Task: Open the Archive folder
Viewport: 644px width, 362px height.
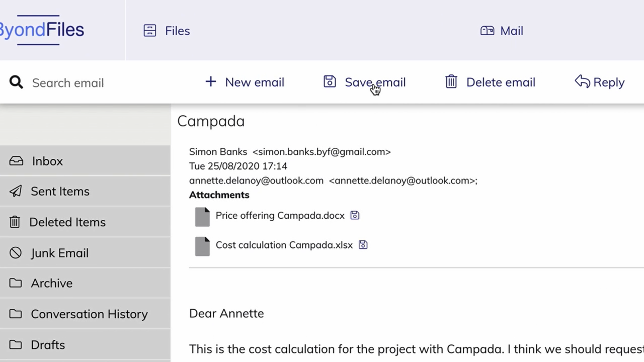Action: pyautogui.click(x=51, y=283)
